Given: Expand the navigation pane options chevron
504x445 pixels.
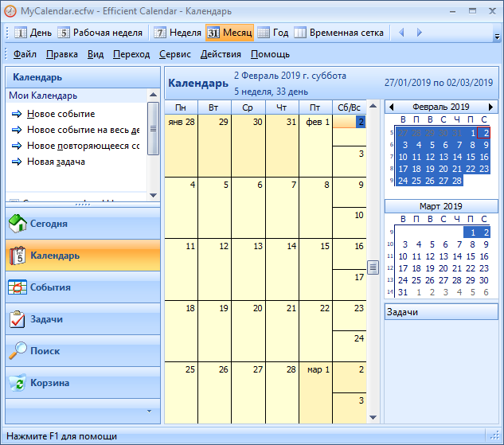Looking at the screenshot, I should coord(147,411).
